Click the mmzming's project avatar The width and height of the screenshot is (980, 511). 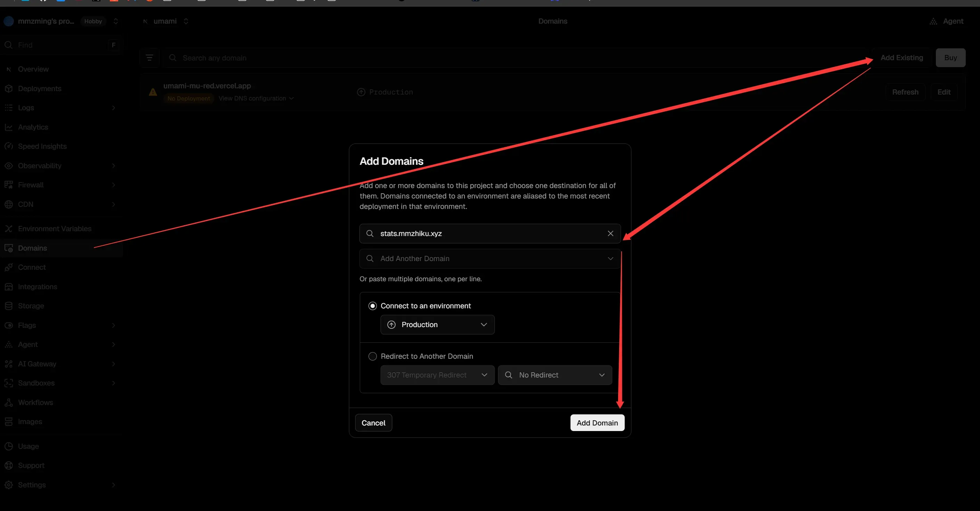coord(9,21)
